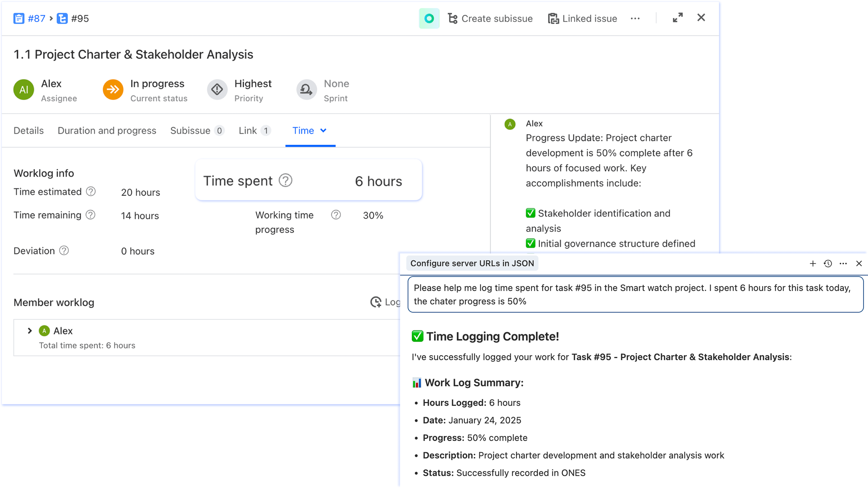Start a new chat with the plus icon
The image size is (868, 488).
coord(813,264)
